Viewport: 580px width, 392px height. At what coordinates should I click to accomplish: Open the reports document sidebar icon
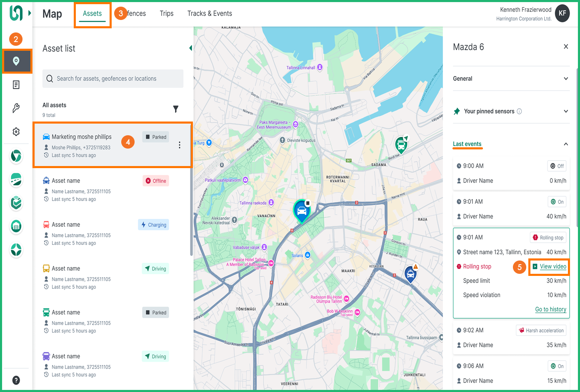pos(16,85)
